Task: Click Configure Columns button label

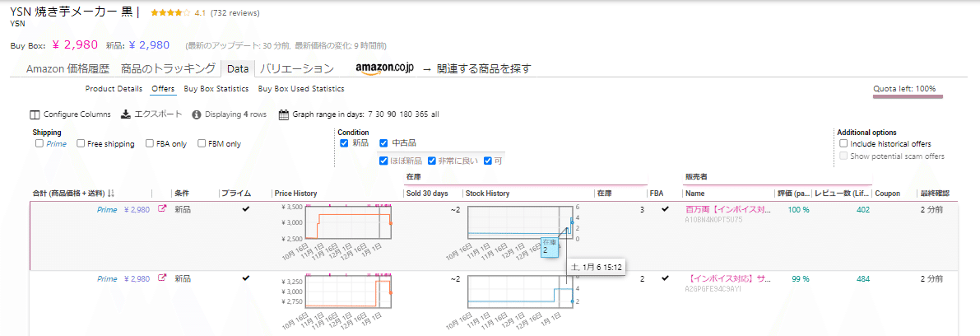Action: point(77,114)
